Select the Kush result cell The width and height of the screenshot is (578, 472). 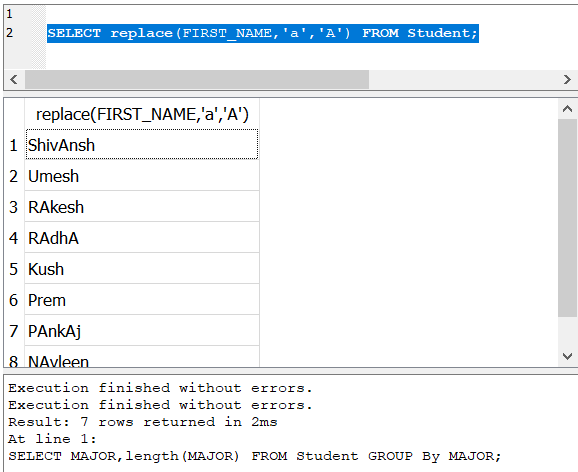142,269
